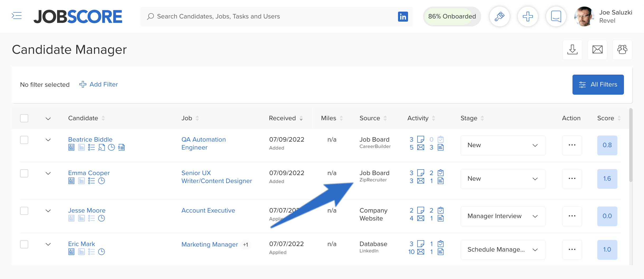
Task: Click Beatrice Biddle's clock history icon
Action: (111, 147)
